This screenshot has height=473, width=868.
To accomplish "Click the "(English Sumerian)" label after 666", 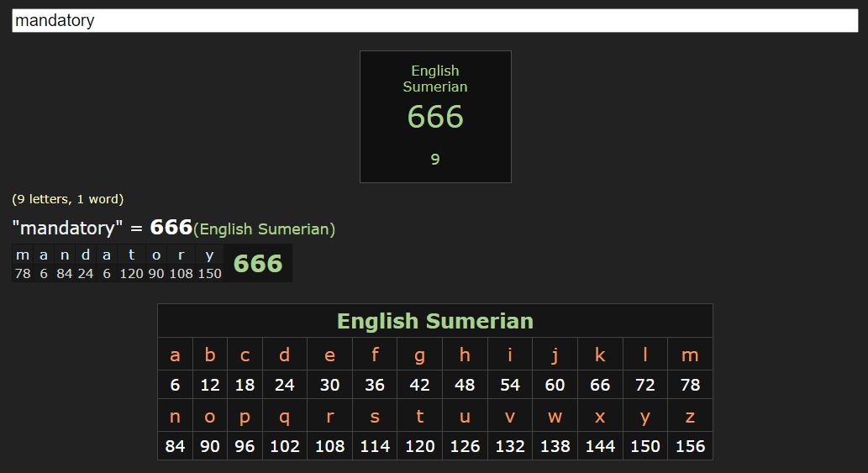I will point(264,229).
